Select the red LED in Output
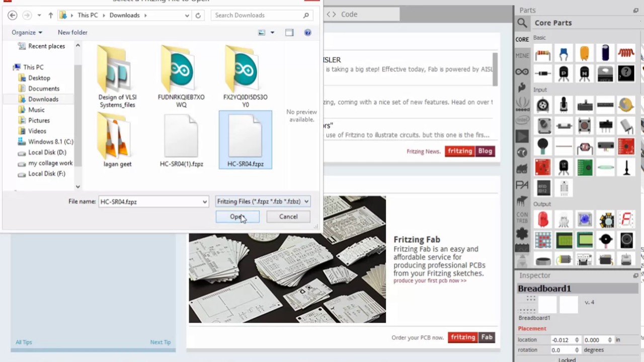Viewport: 644px width, 362px height. pos(542,219)
